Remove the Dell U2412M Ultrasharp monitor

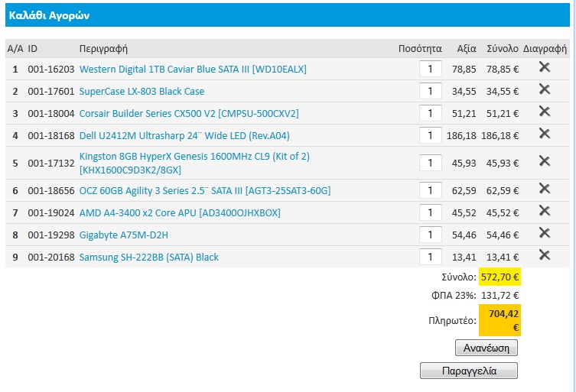pos(545,133)
